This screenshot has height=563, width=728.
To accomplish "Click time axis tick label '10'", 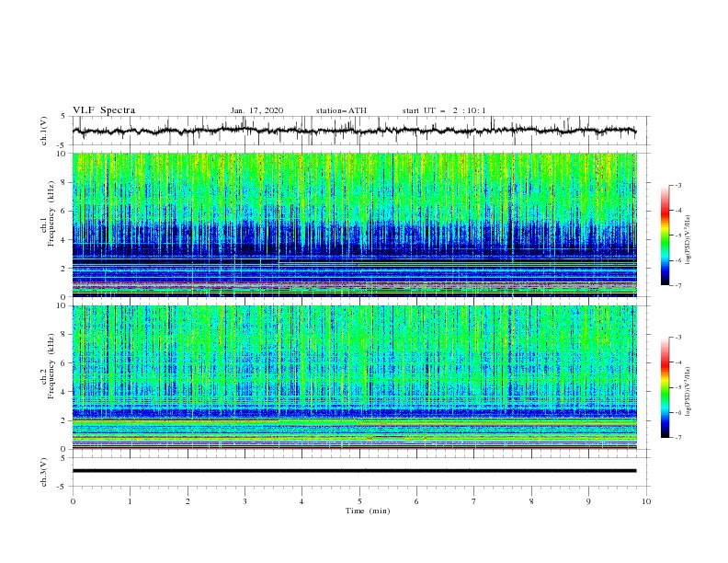I will pyautogui.click(x=646, y=501).
